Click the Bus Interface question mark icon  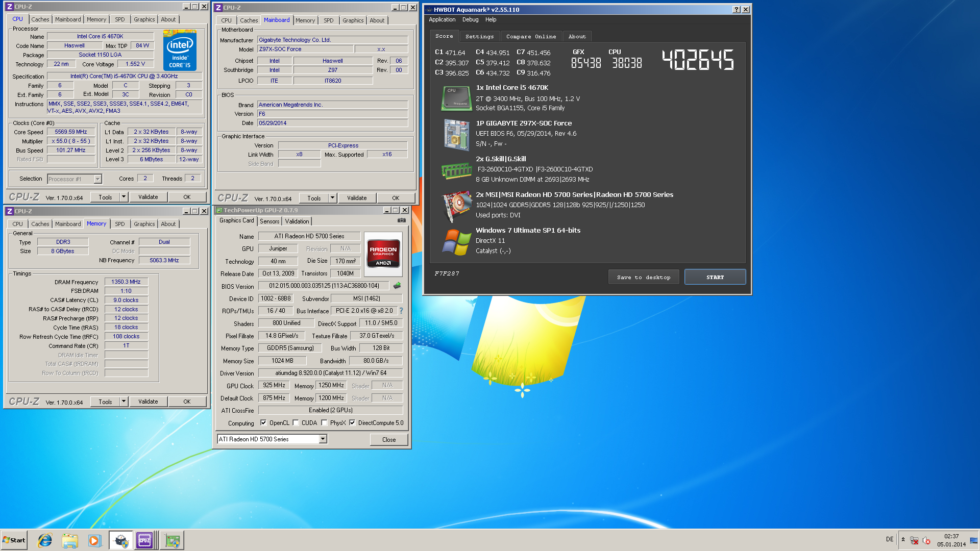coord(401,311)
